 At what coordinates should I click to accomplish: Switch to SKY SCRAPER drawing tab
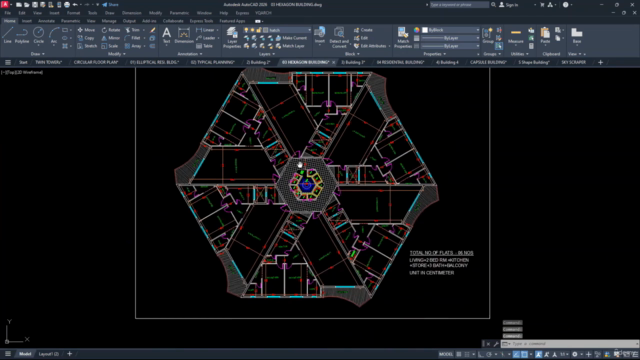coord(573,62)
